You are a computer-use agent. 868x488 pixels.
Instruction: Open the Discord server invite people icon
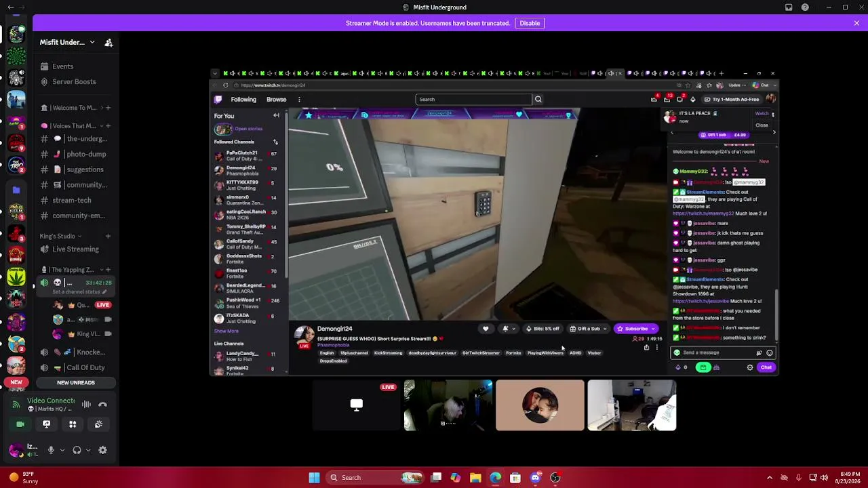click(x=108, y=43)
